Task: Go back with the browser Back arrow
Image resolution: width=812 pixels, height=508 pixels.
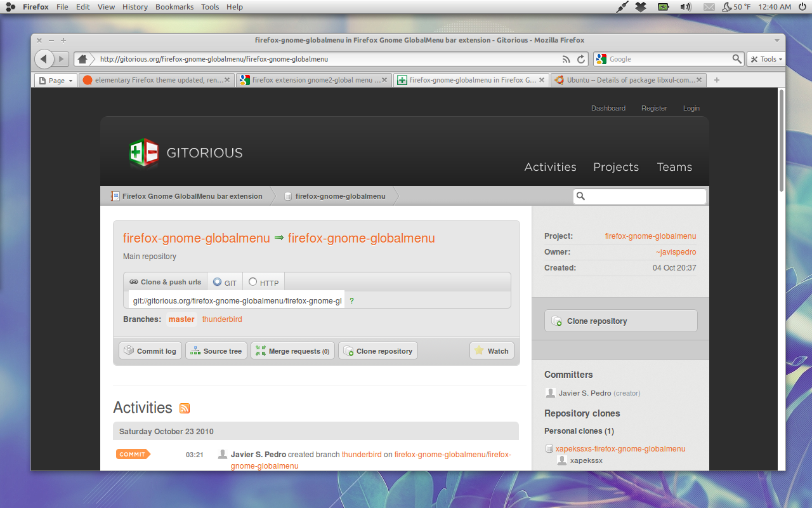Action: click(43, 59)
